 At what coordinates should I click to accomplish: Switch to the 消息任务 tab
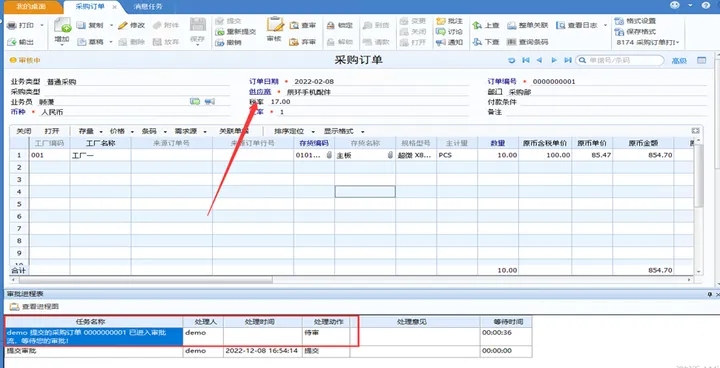click(x=148, y=7)
